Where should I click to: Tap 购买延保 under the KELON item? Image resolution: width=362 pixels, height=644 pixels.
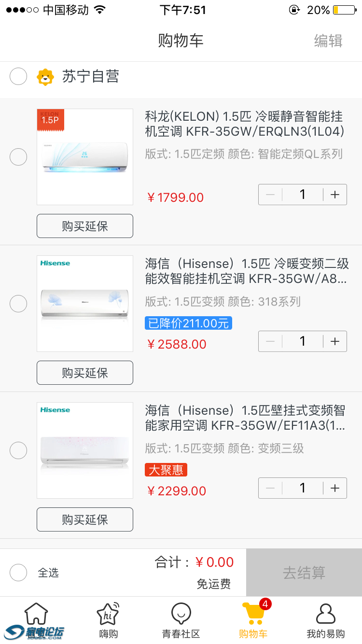85,226
